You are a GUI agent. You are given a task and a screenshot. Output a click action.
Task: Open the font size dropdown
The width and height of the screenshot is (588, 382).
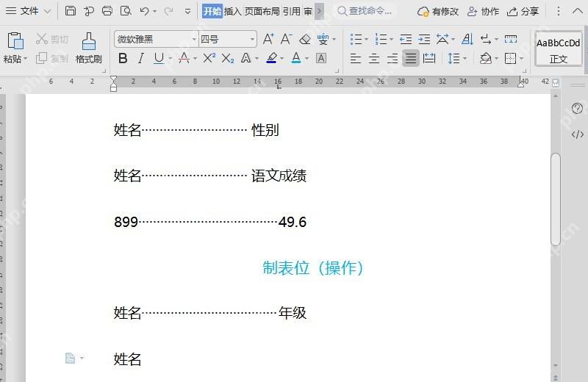coord(252,39)
